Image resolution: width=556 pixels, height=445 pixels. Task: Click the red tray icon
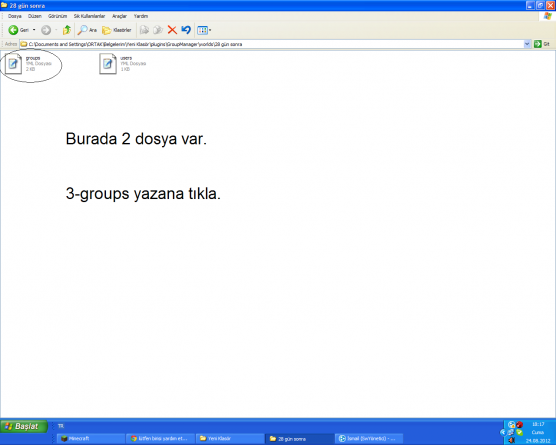pos(519,424)
